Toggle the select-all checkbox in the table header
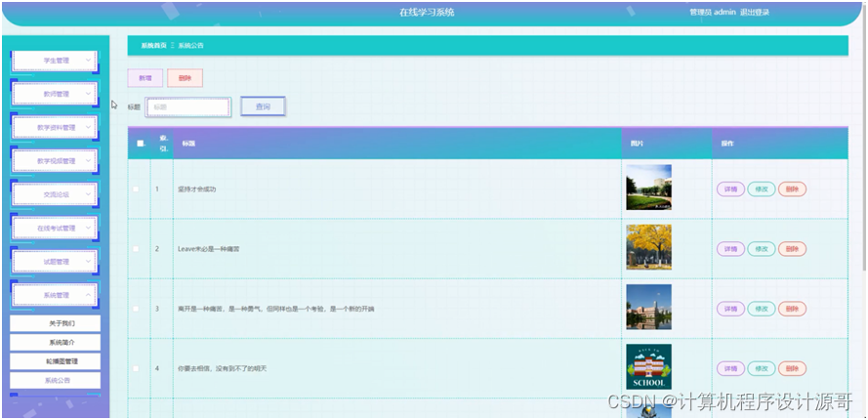868x420 pixels. (x=140, y=144)
